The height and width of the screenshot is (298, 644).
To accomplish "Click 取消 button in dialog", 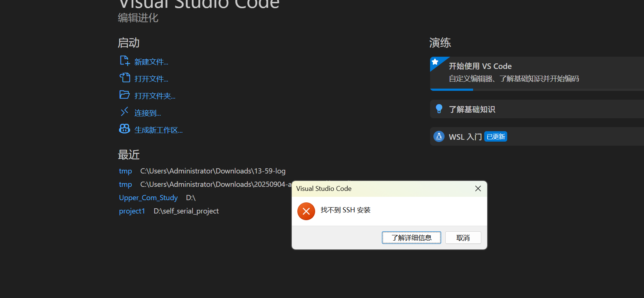I will point(463,238).
